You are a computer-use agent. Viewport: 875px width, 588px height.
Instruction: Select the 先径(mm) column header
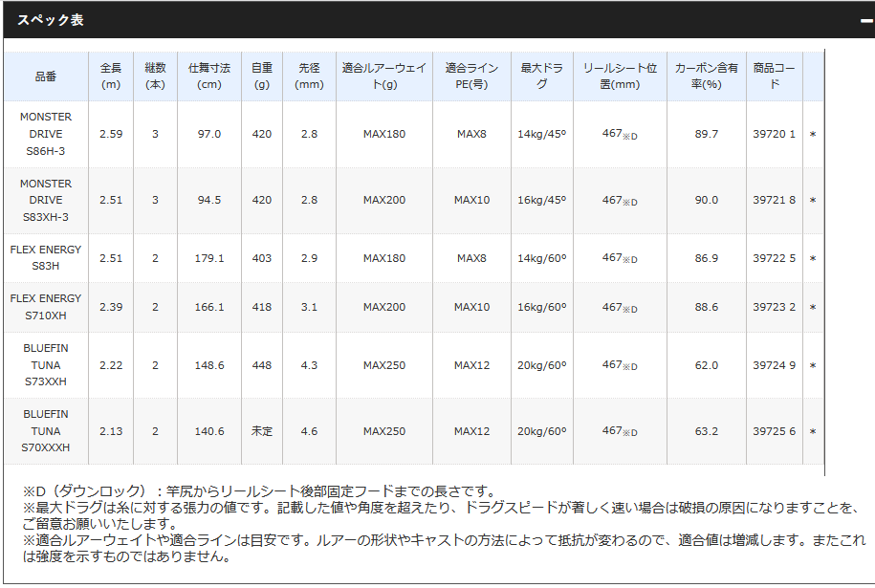click(309, 76)
